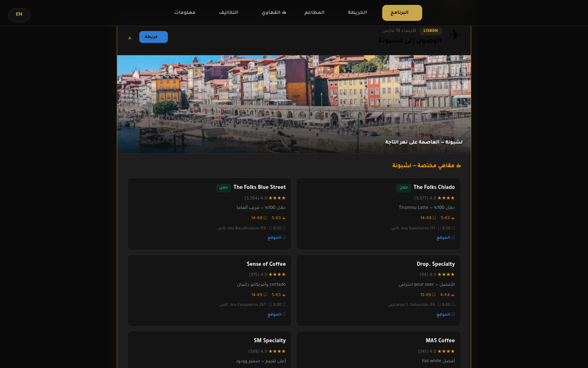Click the The Folks Blue Street card title
This screenshot has height=368, width=588.
pyautogui.click(x=260, y=187)
